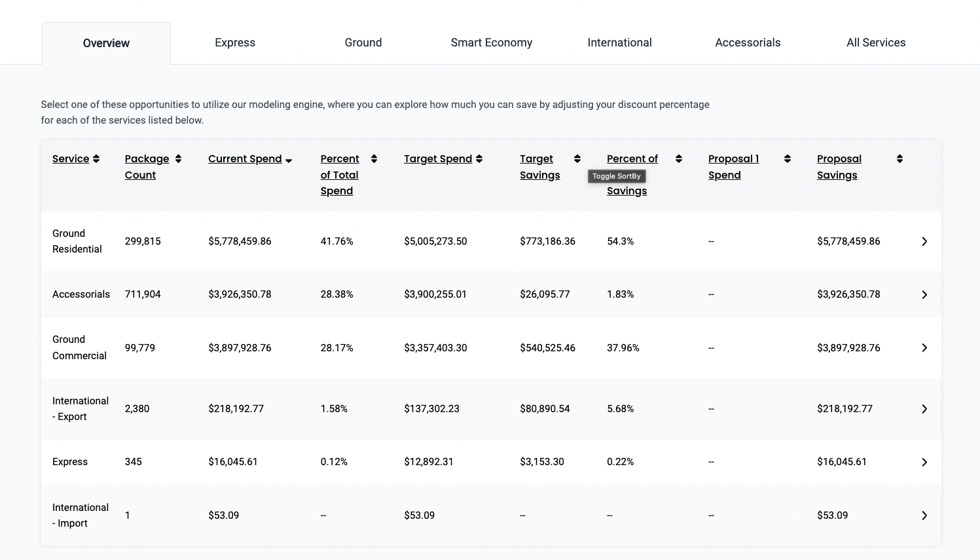
Task: Click the Percent of Total Savings sort icon
Action: [x=678, y=158]
